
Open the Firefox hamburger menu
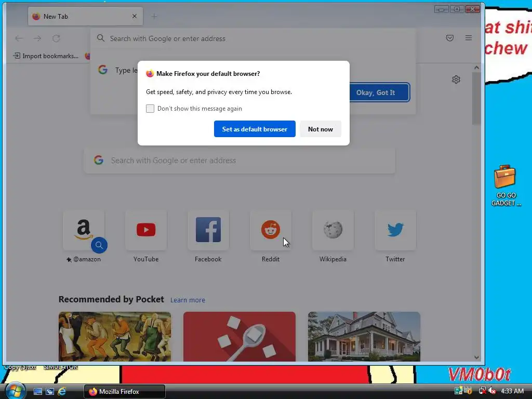click(x=469, y=38)
